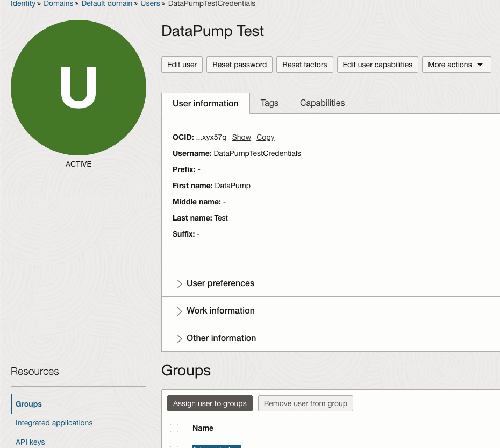Open the More actions dropdown

[x=456, y=65]
